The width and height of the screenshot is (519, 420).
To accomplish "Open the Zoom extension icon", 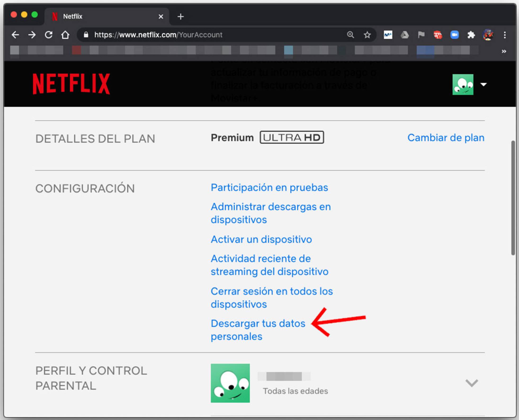I will pyautogui.click(x=455, y=35).
